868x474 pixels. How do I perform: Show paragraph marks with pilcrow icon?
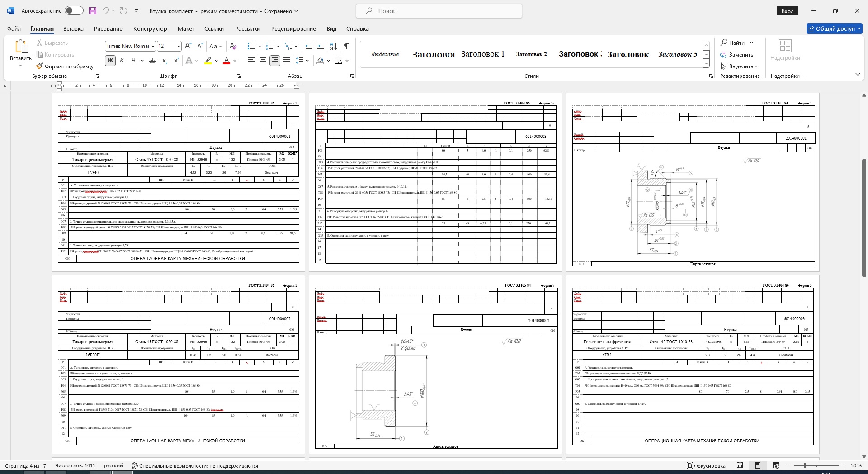[346, 46]
